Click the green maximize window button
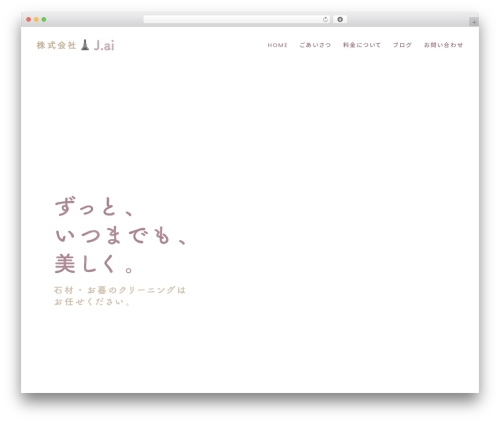The width and height of the screenshot is (500, 423). pos(44,20)
